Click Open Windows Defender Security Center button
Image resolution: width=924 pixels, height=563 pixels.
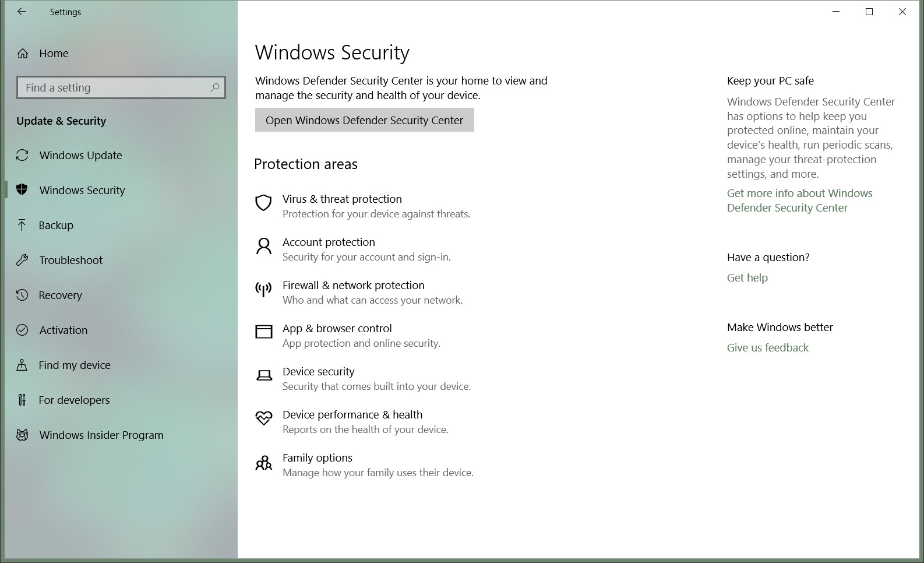point(364,120)
